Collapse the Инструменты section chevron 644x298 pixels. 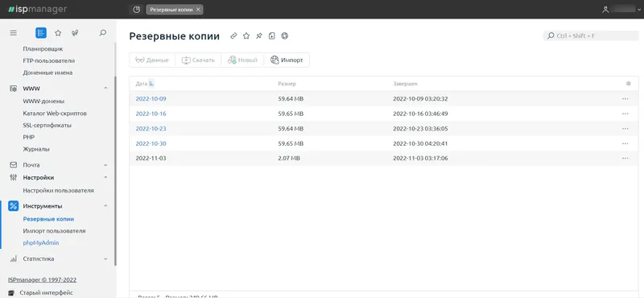point(105,206)
